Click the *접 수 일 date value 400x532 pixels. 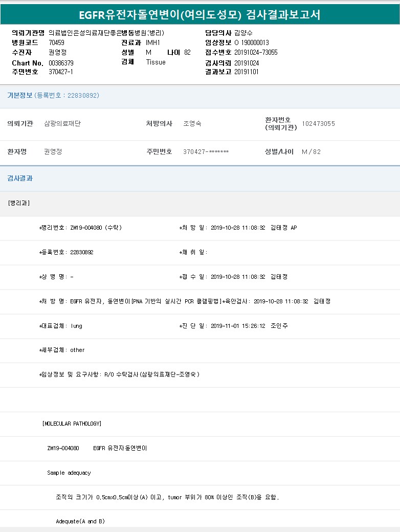[x=249, y=277]
